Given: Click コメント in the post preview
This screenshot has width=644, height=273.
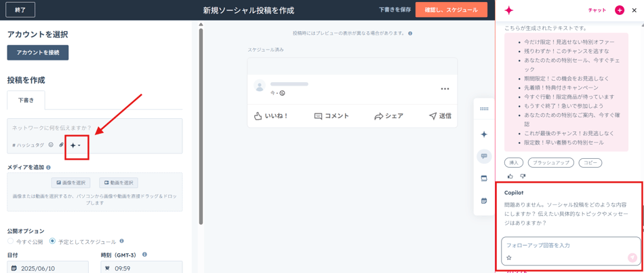Looking at the screenshot, I should point(331,116).
